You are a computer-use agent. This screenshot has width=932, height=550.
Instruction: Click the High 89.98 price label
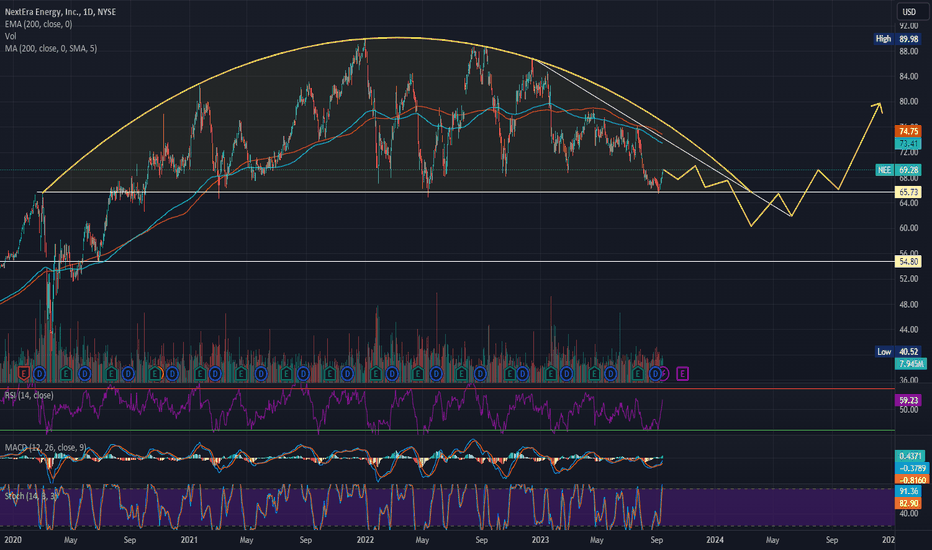tap(898, 39)
